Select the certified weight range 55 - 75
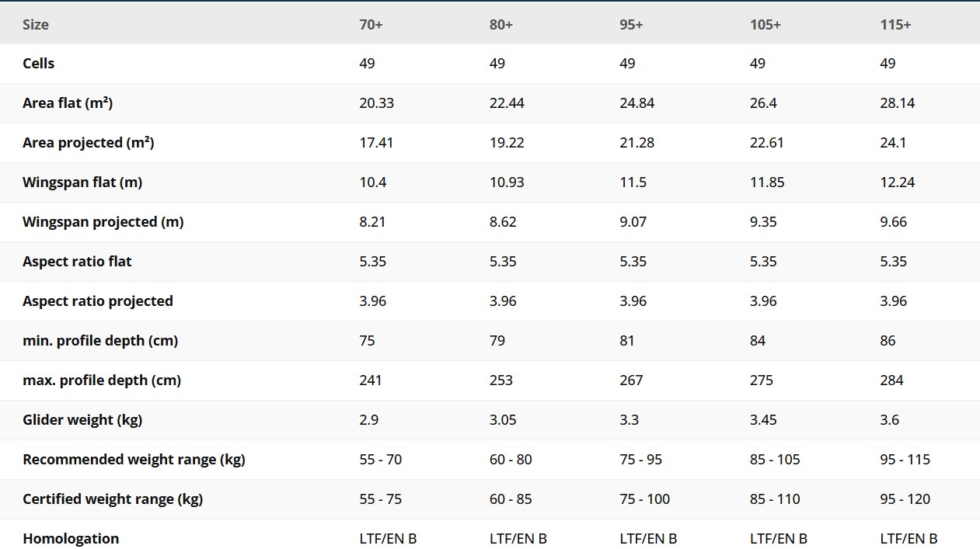This screenshot has width=980, height=549. pos(381,499)
